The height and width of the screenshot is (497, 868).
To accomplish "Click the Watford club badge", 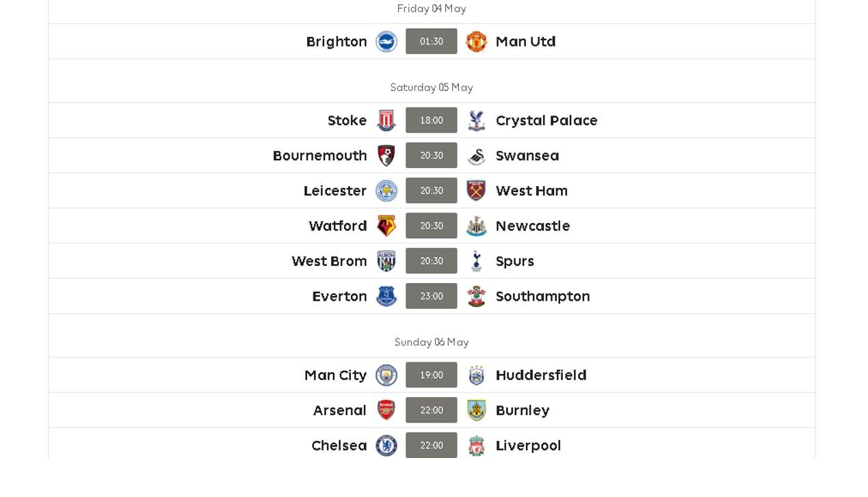I will pos(386,226).
